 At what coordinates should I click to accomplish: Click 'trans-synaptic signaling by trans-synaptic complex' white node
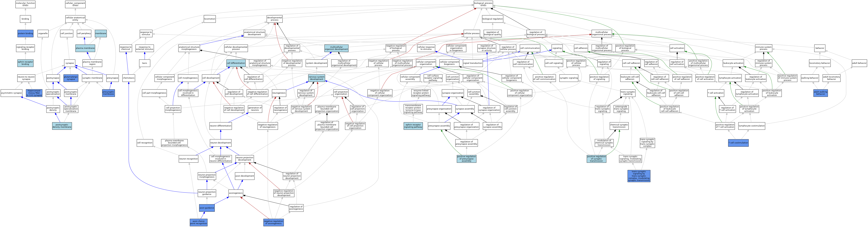pyautogui.click(x=647, y=143)
